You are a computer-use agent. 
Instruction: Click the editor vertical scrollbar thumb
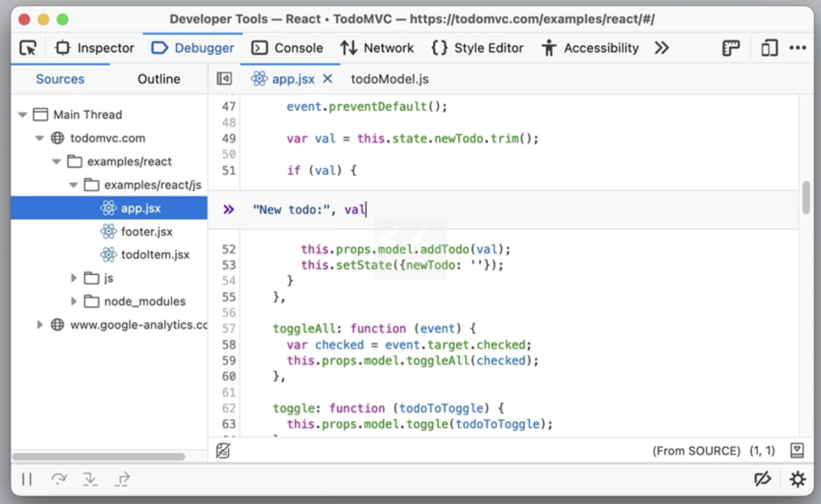click(807, 198)
